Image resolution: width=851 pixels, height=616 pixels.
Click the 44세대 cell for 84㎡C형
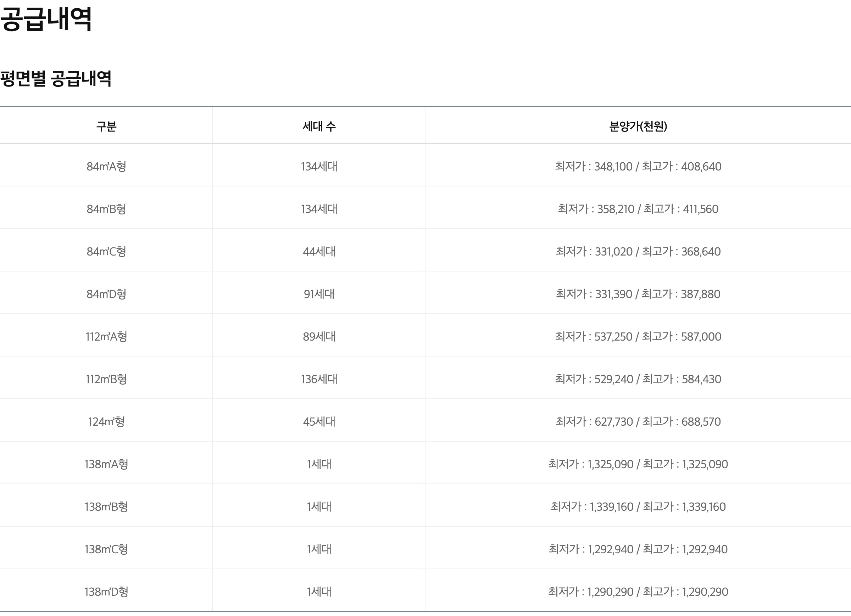(x=319, y=251)
